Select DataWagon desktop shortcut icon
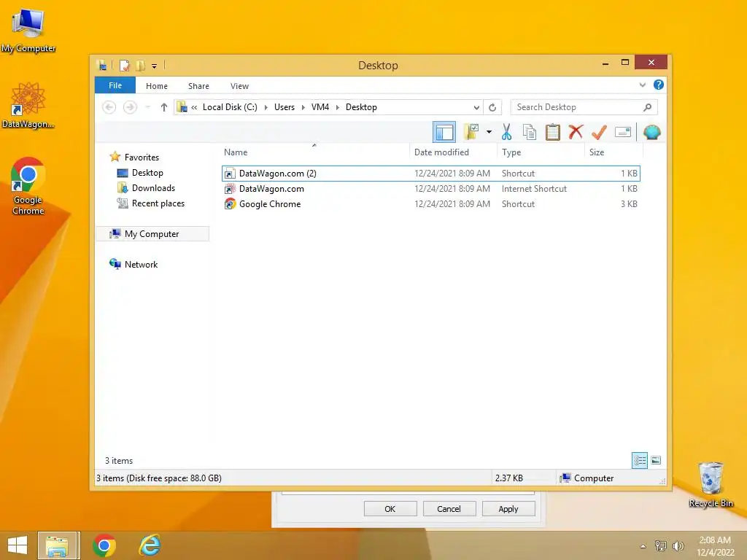The height and width of the screenshot is (560, 747). coord(28,105)
